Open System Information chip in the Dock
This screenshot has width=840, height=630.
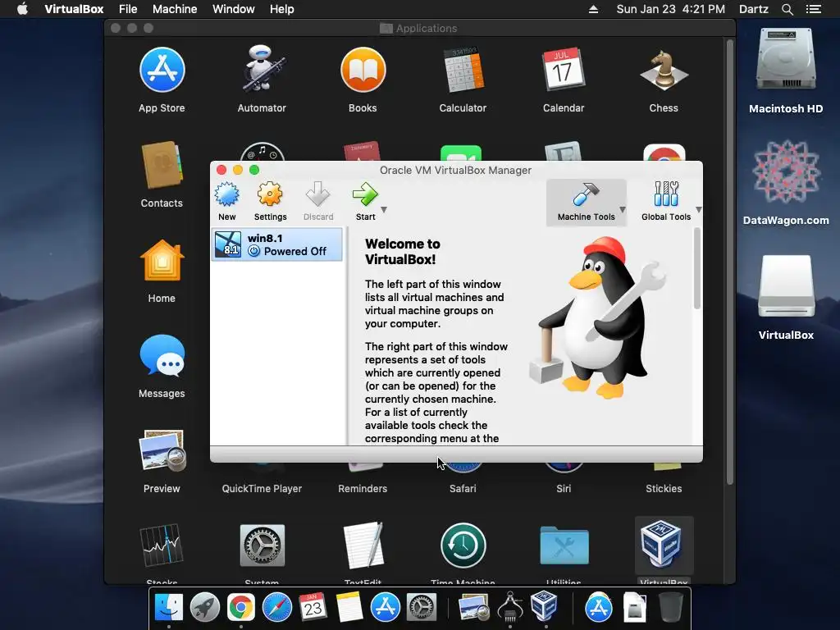510,607
